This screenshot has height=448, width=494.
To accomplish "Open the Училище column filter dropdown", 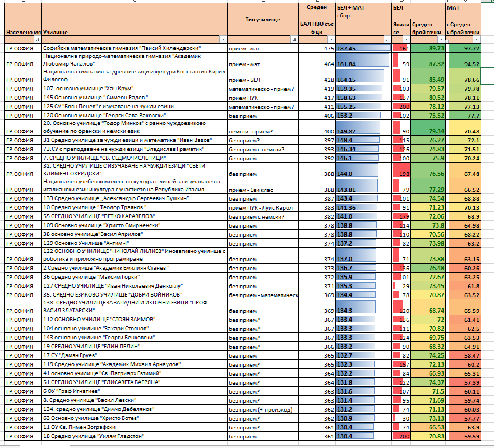I will tap(223, 40).
